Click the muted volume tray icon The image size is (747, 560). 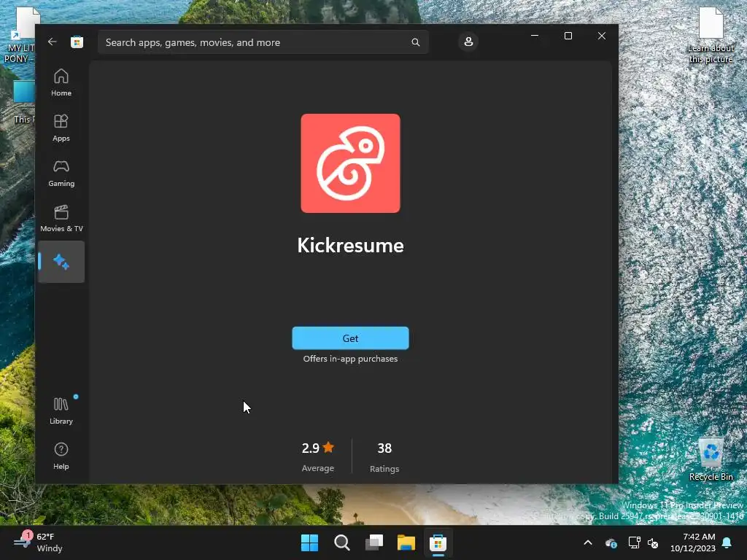653,542
